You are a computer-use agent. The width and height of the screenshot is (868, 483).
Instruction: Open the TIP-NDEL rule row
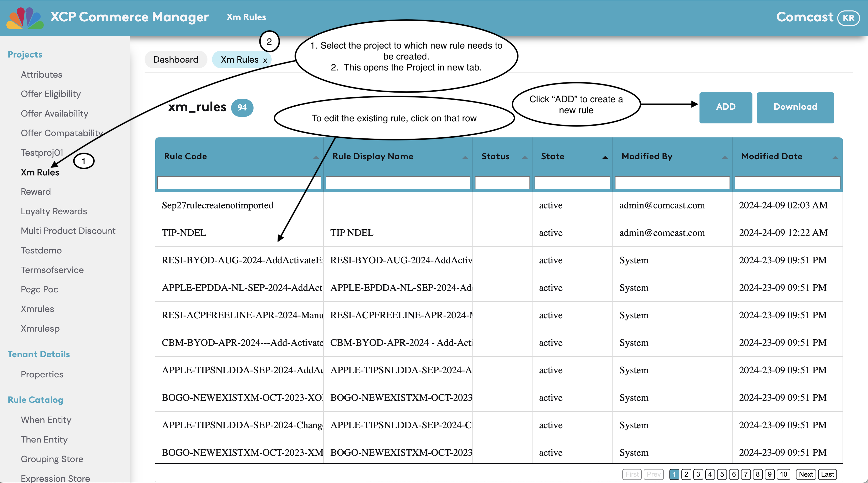pyautogui.click(x=499, y=233)
